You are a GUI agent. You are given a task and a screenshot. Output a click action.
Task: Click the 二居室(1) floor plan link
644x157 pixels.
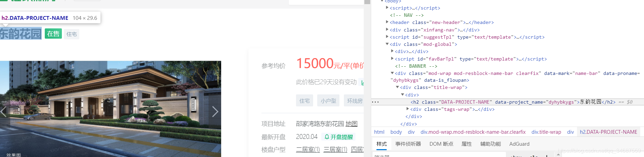pyautogui.click(x=308, y=149)
